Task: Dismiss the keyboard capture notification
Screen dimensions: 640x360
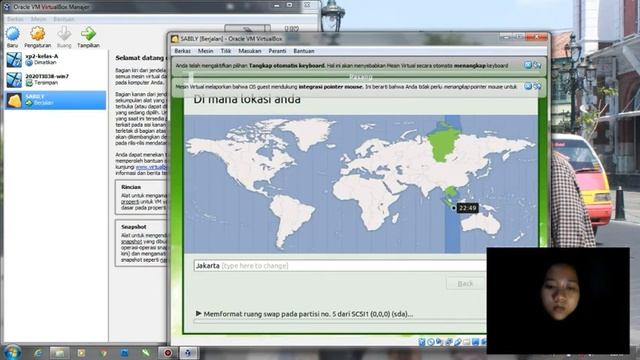Action: [528, 65]
